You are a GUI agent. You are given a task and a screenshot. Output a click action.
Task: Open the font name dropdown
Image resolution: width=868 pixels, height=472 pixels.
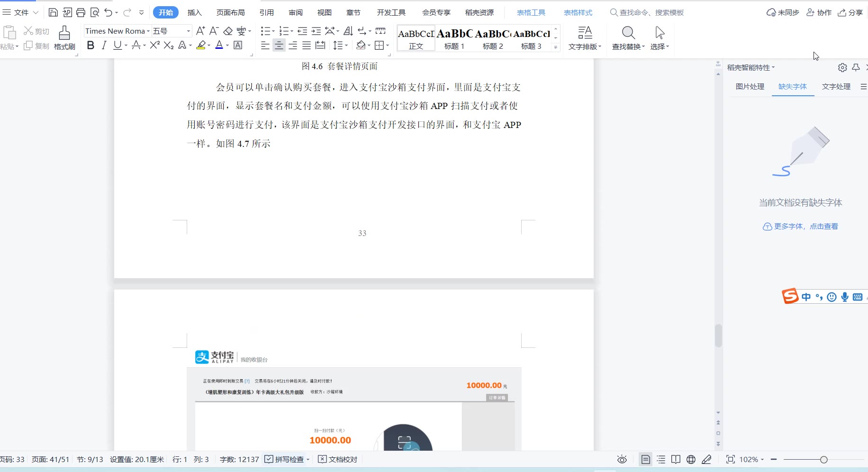click(148, 31)
